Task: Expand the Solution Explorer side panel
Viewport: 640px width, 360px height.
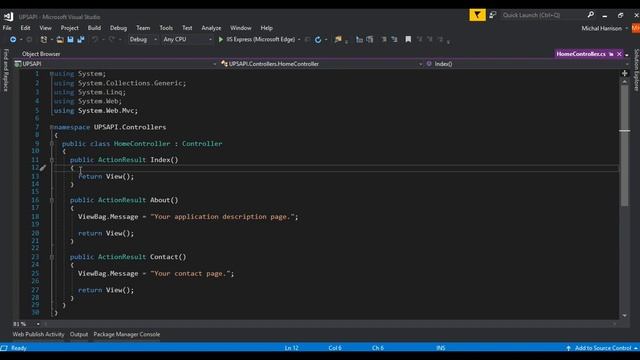Action: point(636,70)
